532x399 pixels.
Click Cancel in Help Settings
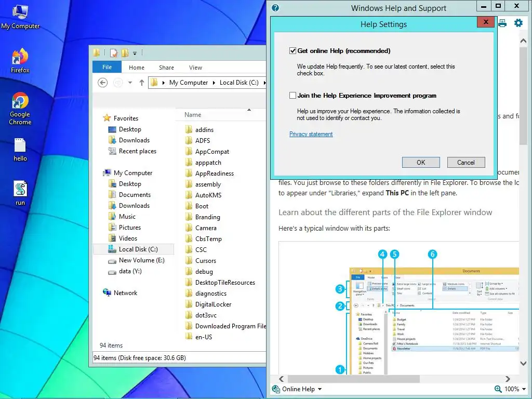(x=466, y=162)
